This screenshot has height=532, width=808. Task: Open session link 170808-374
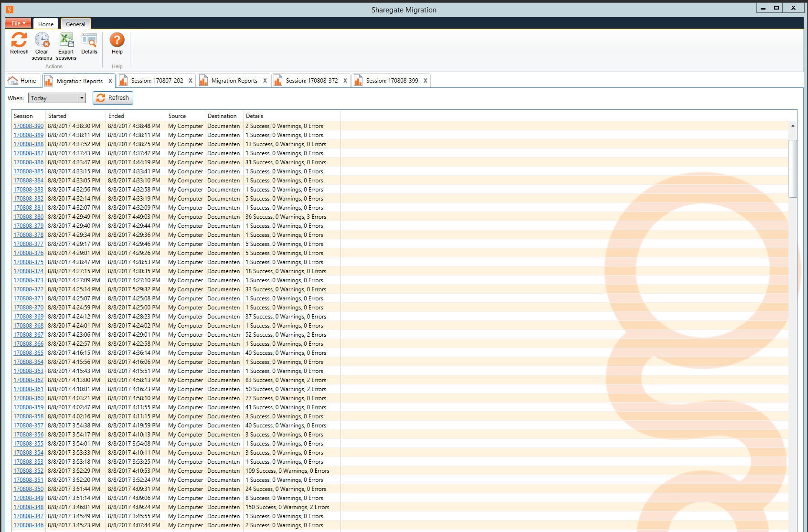[x=28, y=271]
